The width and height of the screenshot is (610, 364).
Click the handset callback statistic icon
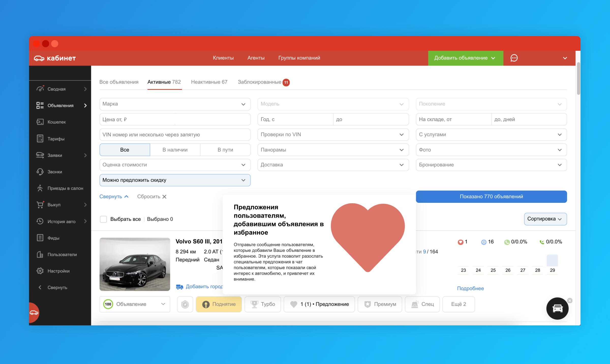point(542,242)
